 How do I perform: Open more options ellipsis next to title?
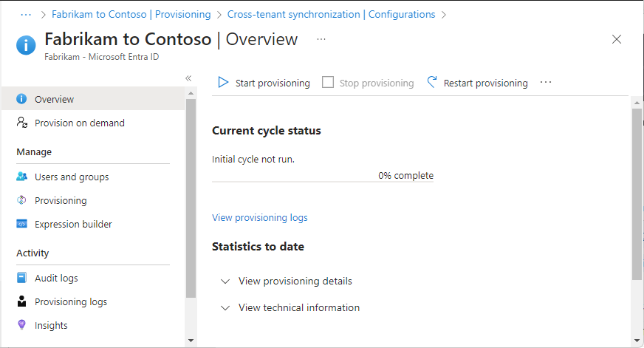tap(321, 39)
